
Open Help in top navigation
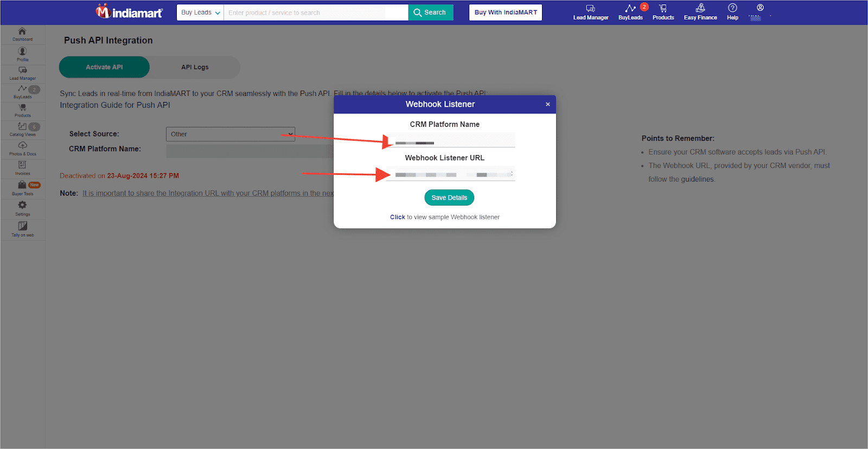(732, 12)
